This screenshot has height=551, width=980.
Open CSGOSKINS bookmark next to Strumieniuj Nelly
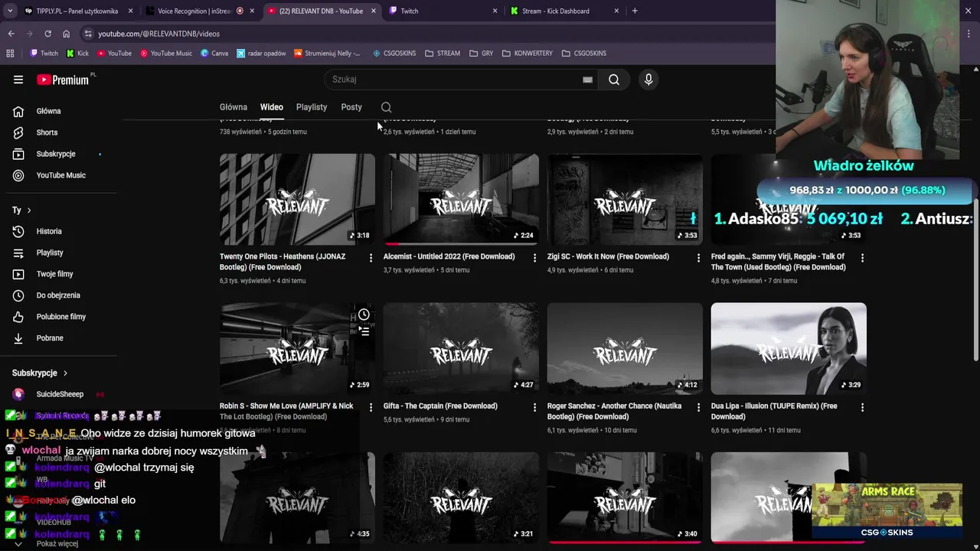(394, 54)
